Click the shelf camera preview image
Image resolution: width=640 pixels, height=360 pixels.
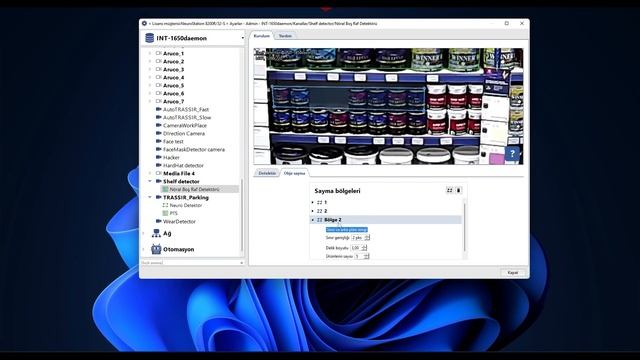[388, 106]
